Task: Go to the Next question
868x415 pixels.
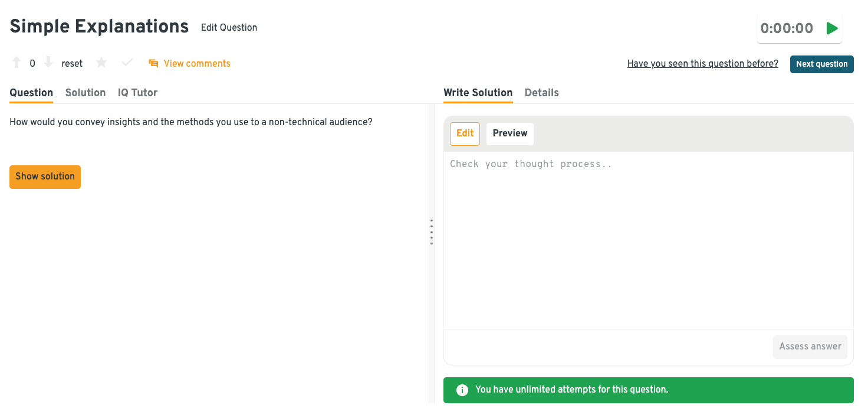Action: [821, 64]
